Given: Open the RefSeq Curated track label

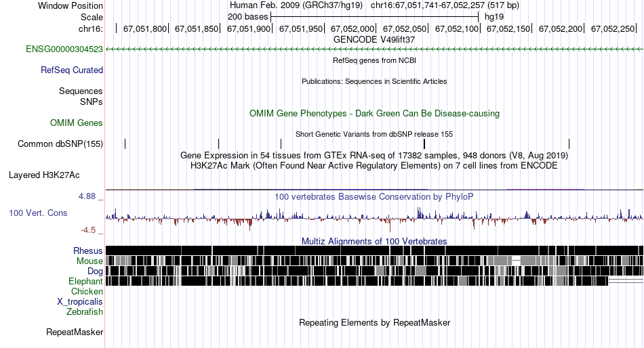Looking at the screenshot, I should (72, 70).
